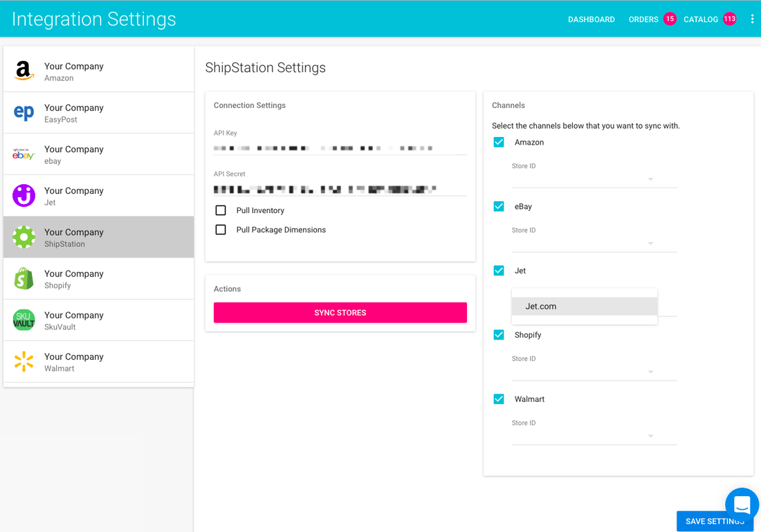Select Your Company Walmart integration
The width and height of the screenshot is (761, 532).
point(98,362)
